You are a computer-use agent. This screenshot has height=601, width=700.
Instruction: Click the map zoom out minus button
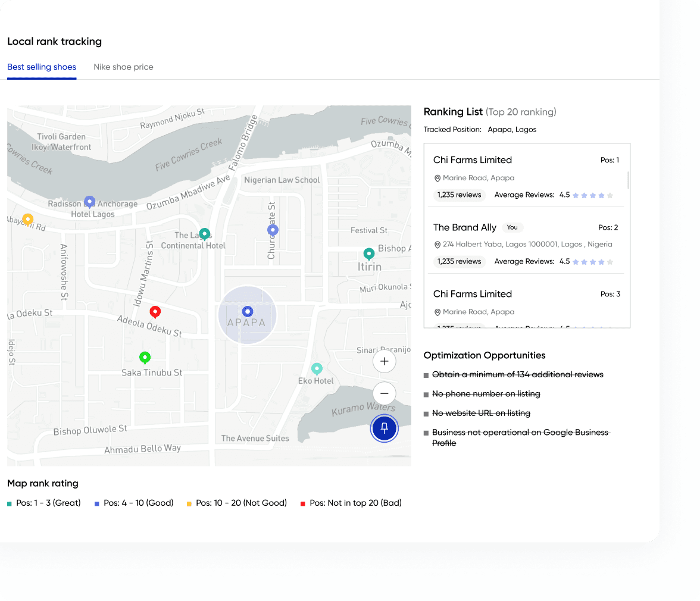384,393
